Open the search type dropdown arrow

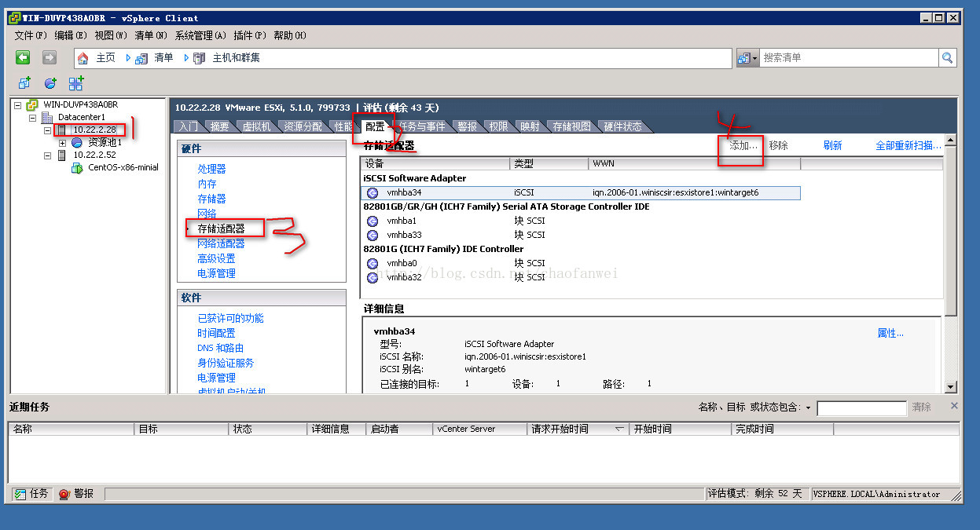click(x=755, y=58)
